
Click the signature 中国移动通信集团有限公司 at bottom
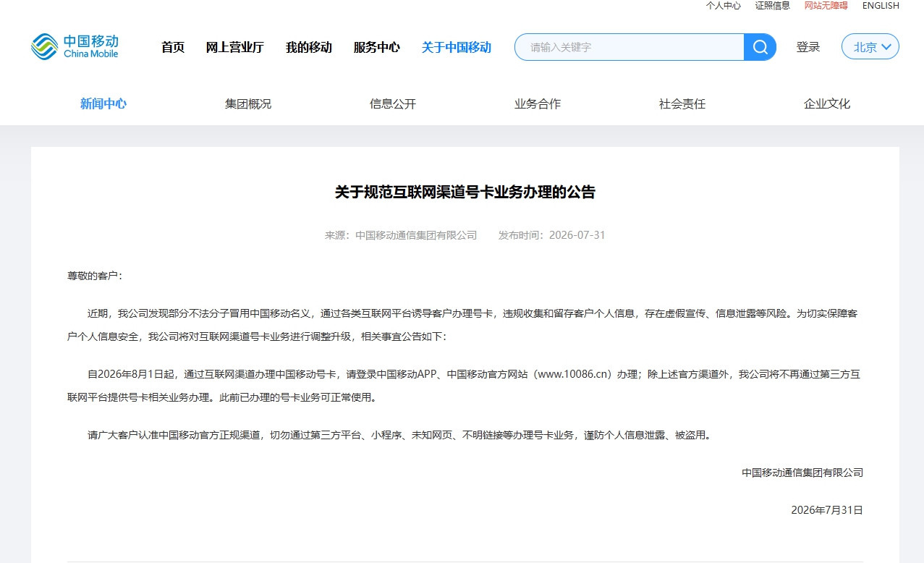tap(802, 473)
